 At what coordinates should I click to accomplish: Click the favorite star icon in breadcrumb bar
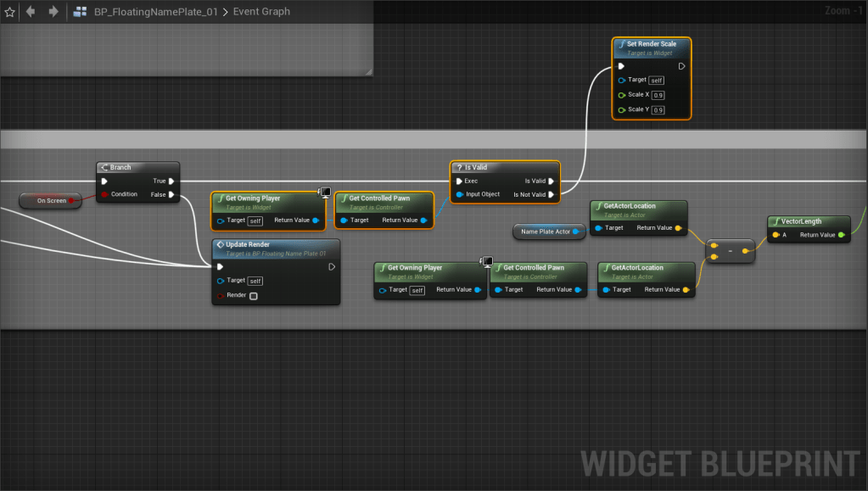point(10,12)
